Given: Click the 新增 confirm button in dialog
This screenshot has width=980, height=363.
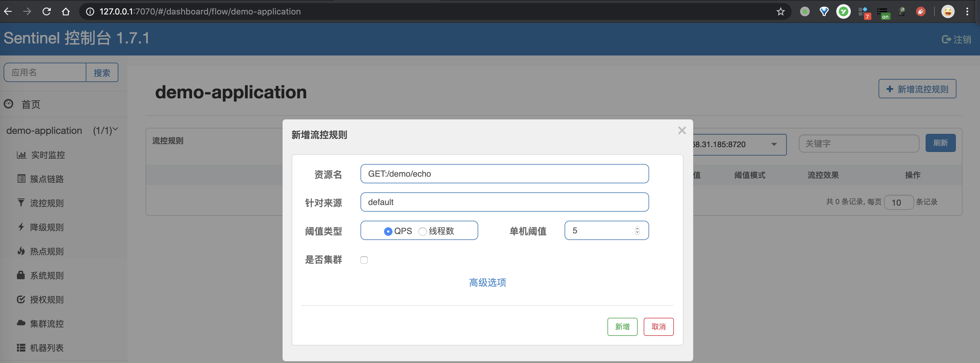Looking at the screenshot, I should [623, 327].
